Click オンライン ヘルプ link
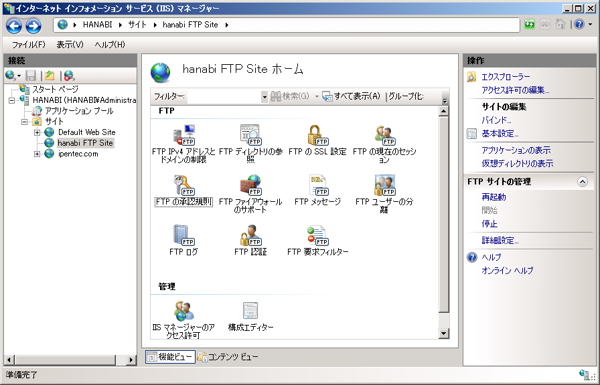The height and width of the screenshot is (385, 600). tap(507, 271)
